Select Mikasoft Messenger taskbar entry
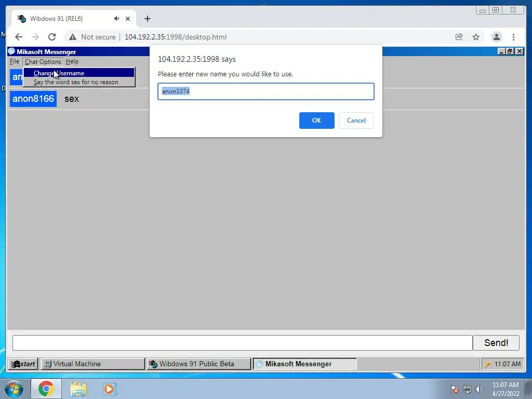Image resolution: width=532 pixels, height=399 pixels. click(x=304, y=364)
